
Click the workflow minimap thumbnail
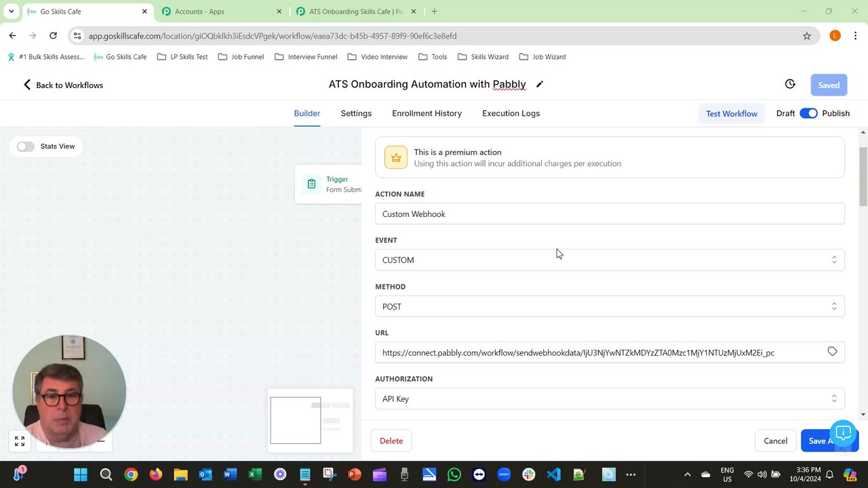(311, 420)
